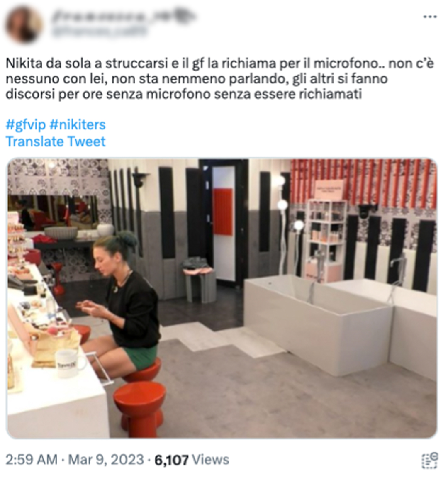The width and height of the screenshot is (448, 480).
Task: Open the author's blurred display name
Action: [x=122, y=16]
